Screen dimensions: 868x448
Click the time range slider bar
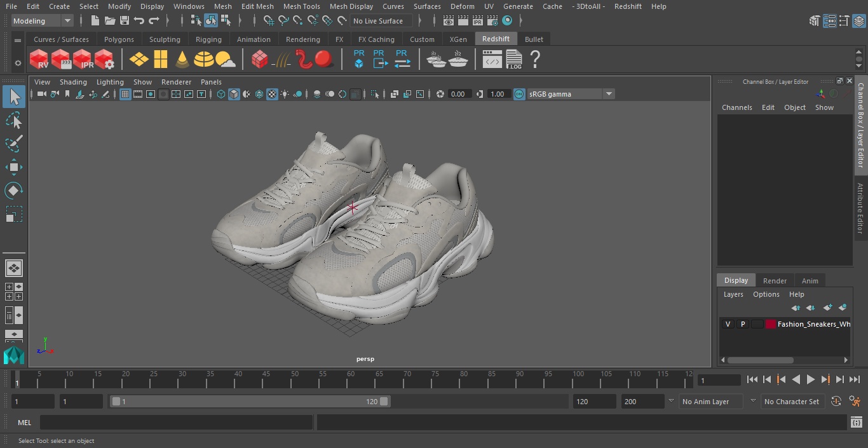click(250, 402)
